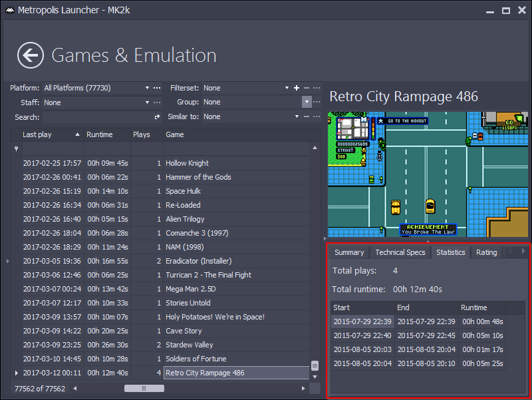This screenshot has width=532, height=400.
Task: Select the Hammer of the Gods row
Action: 166,177
